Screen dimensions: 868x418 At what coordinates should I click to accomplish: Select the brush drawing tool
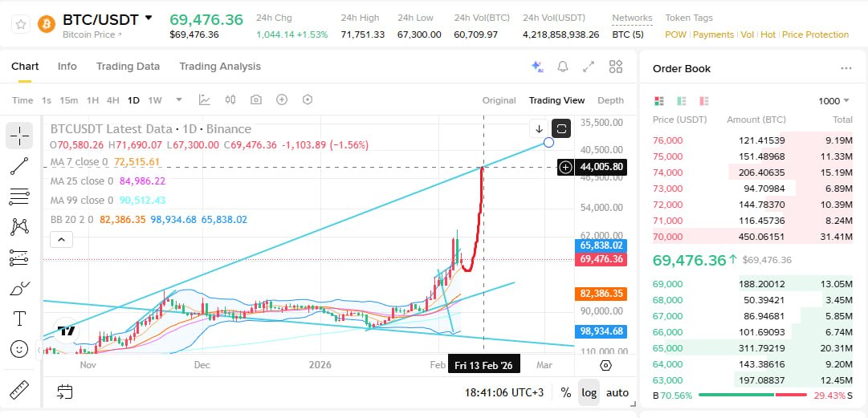(19, 288)
